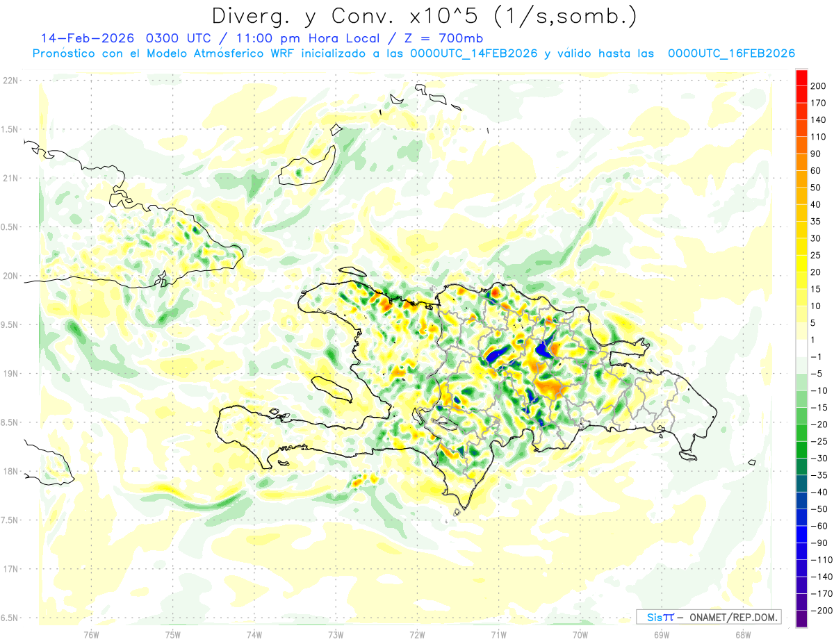This screenshot has width=834, height=644.
Task: Click the '-170' value on the color scale
Action: 823,593
